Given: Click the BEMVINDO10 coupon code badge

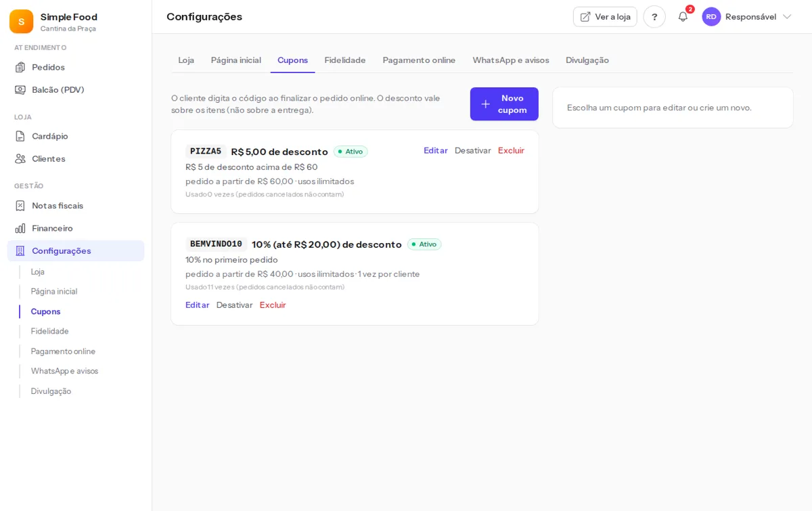Looking at the screenshot, I should [216, 244].
